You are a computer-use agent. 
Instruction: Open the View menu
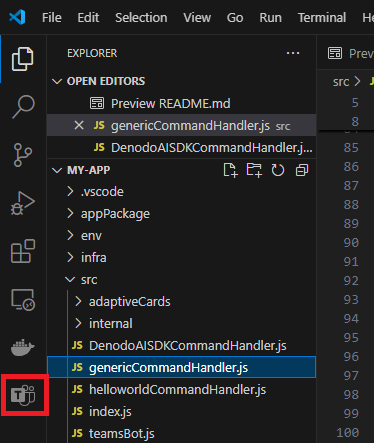(197, 17)
